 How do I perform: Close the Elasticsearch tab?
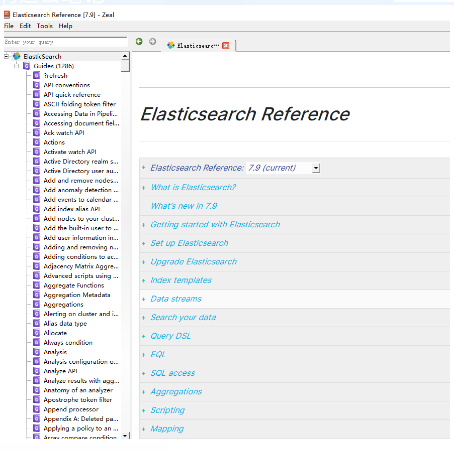coord(226,46)
